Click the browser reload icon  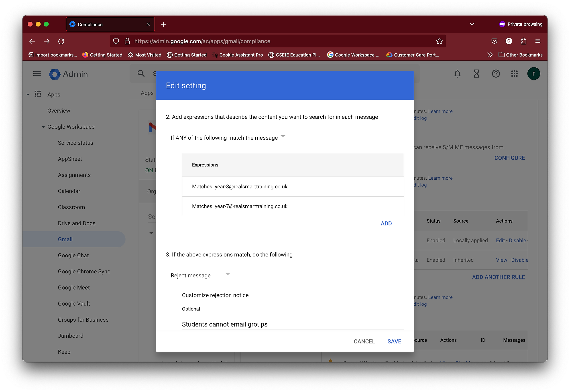click(61, 41)
